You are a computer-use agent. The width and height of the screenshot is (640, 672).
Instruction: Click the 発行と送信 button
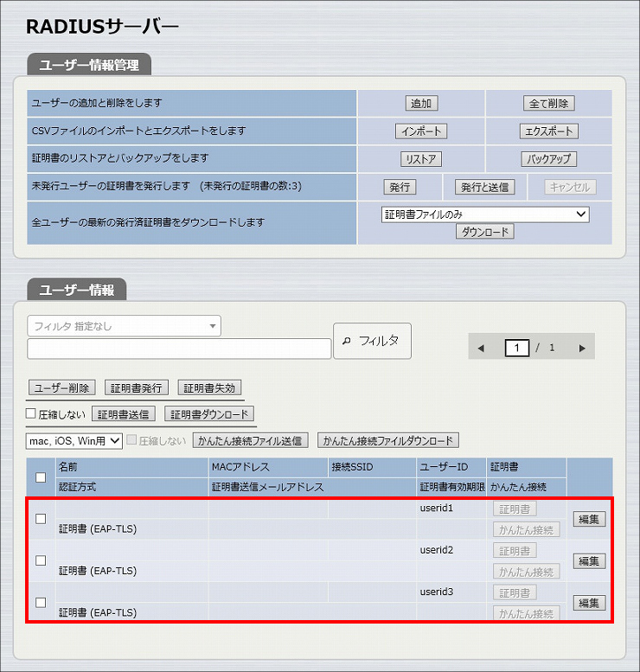click(x=484, y=188)
